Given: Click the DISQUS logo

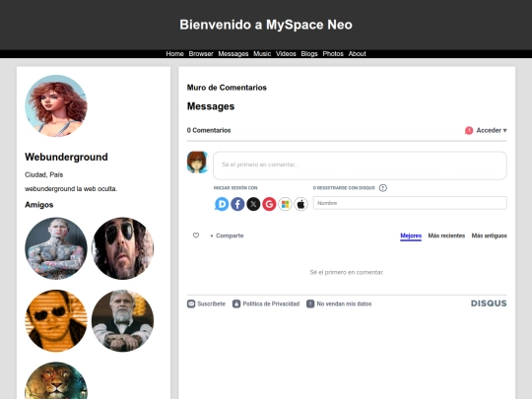Looking at the screenshot, I should click(x=489, y=303).
